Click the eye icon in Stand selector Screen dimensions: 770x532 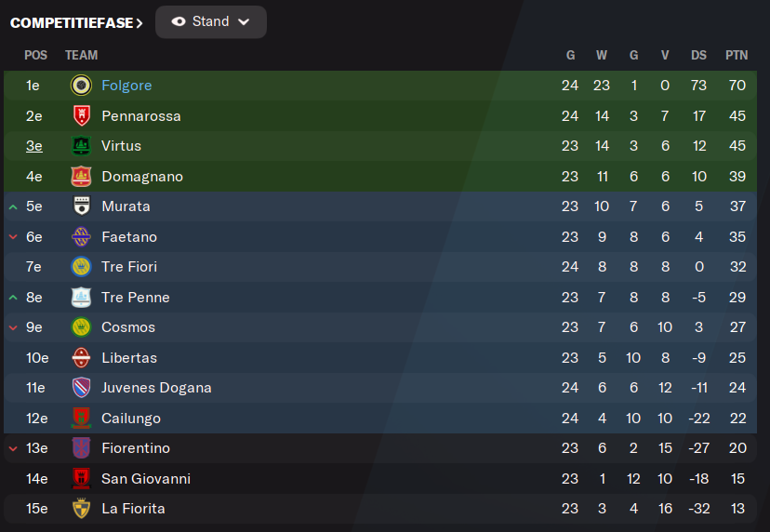click(x=179, y=21)
